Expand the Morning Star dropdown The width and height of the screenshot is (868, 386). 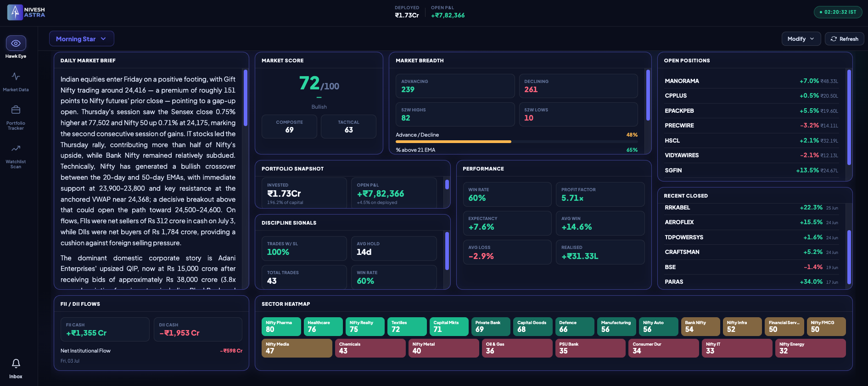pos(81,39)
